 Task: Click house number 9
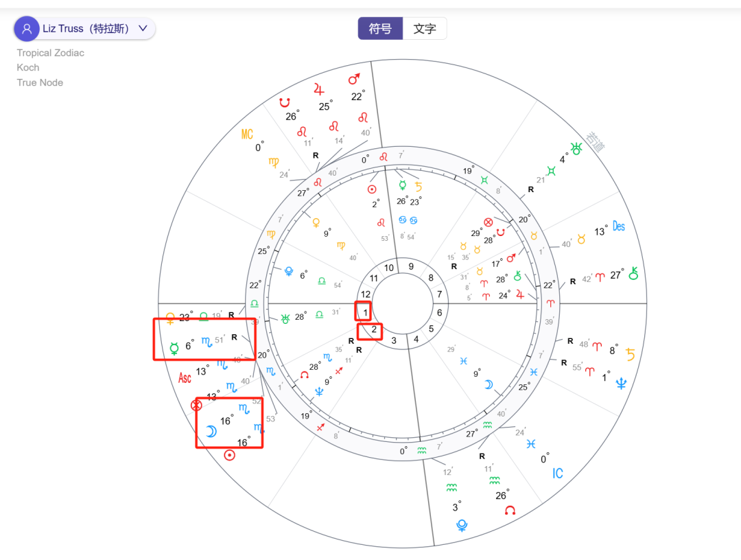(x=411, y=266)
